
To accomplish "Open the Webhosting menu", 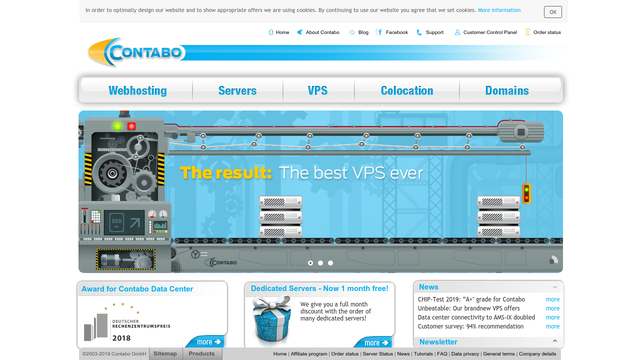I will point(138,90).
